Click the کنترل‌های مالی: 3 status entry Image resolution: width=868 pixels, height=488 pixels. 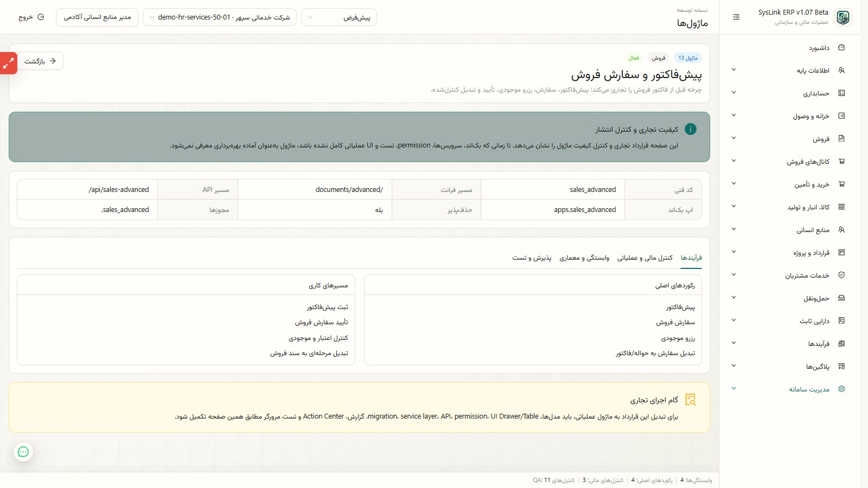(603, 480)
